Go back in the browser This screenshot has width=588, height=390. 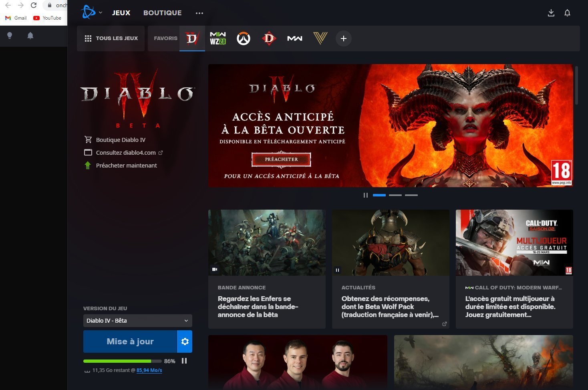(8, 5)
